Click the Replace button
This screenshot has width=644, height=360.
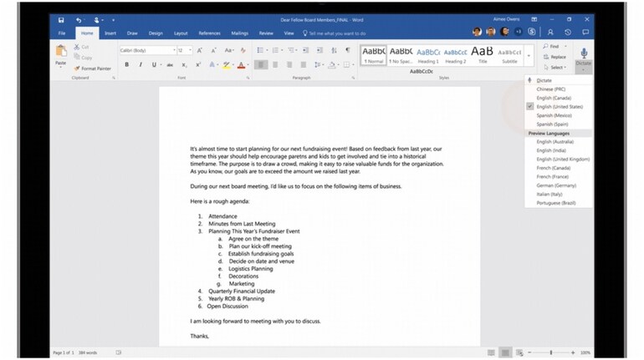pyautogui.click(x=557, y=57)
